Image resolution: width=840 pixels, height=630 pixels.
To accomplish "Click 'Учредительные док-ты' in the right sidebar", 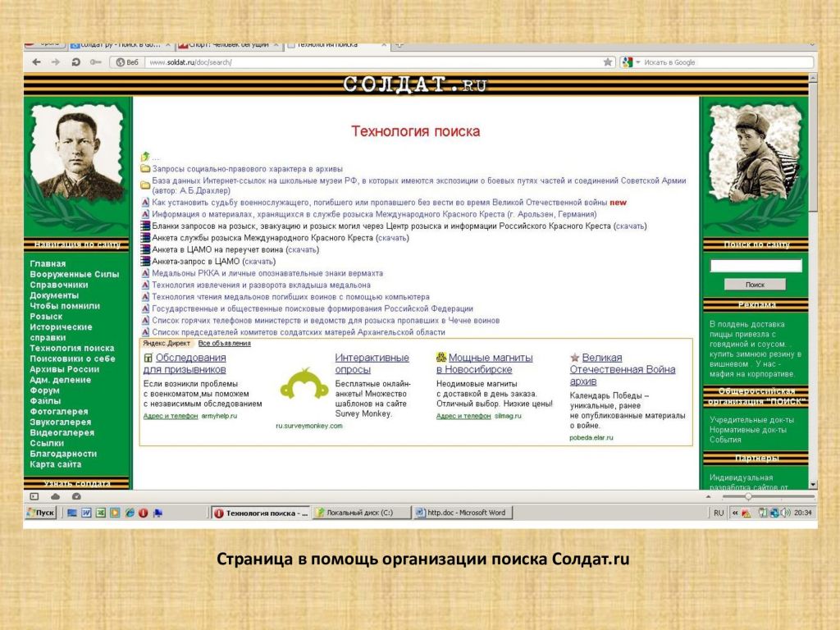I will pos(751,420).
